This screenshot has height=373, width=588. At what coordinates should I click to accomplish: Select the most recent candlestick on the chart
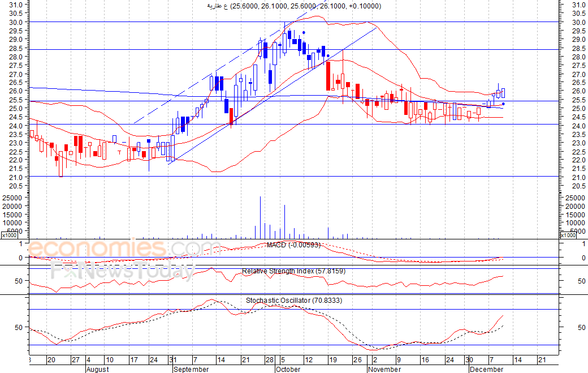503,93
